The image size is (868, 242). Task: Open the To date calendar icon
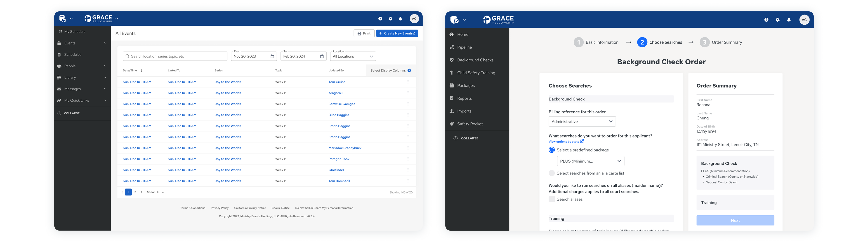click(322, 56)
